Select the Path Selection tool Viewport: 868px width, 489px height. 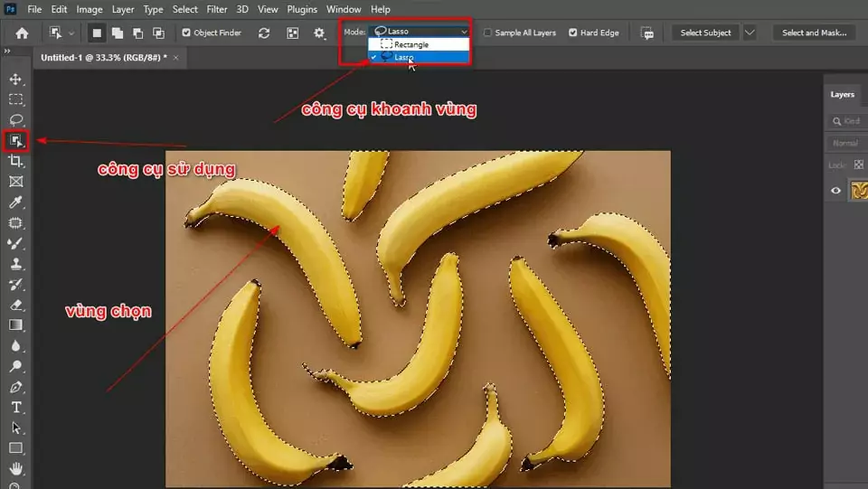(x=15, y=428)
